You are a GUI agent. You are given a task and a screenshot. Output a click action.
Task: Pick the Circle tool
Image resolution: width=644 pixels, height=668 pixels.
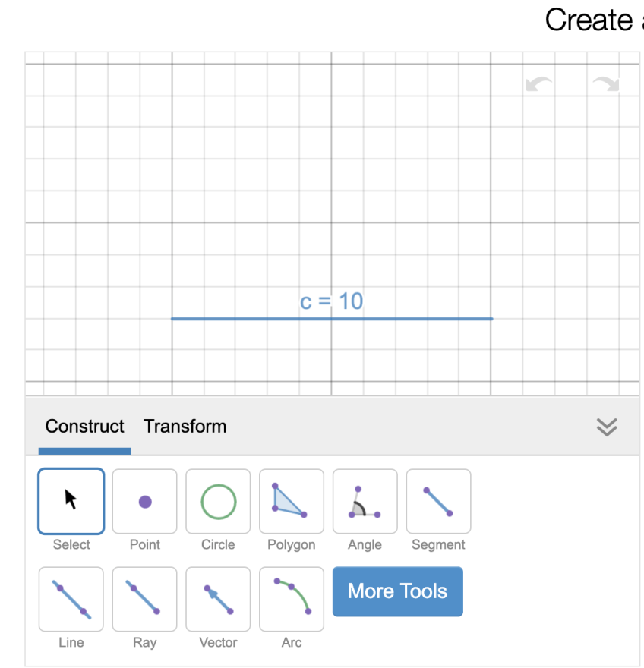coord(218,501)
